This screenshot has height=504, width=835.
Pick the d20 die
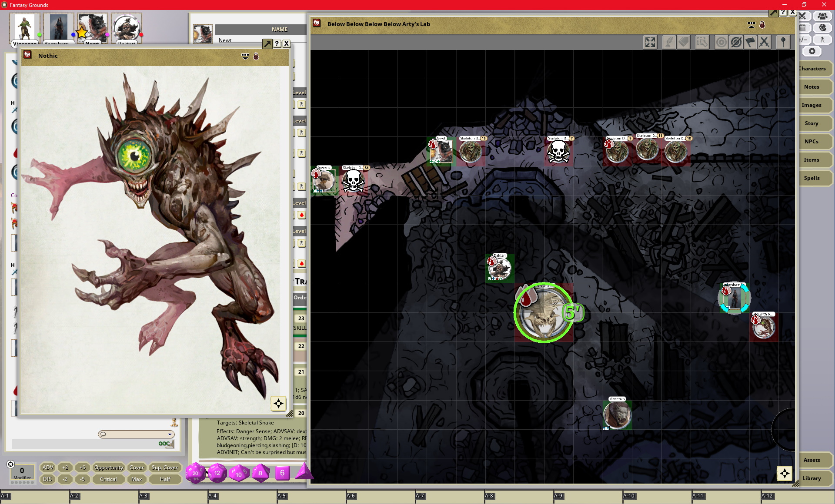point(196,473)
